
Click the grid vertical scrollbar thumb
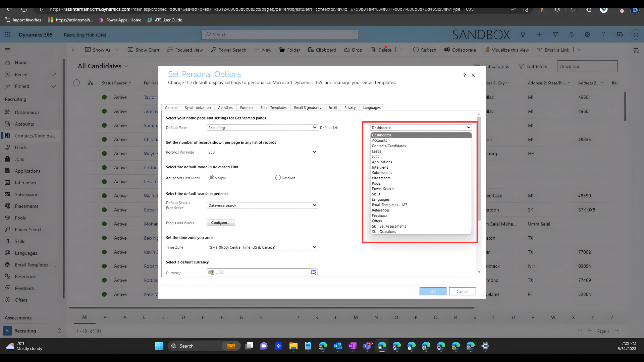[625, 107]
